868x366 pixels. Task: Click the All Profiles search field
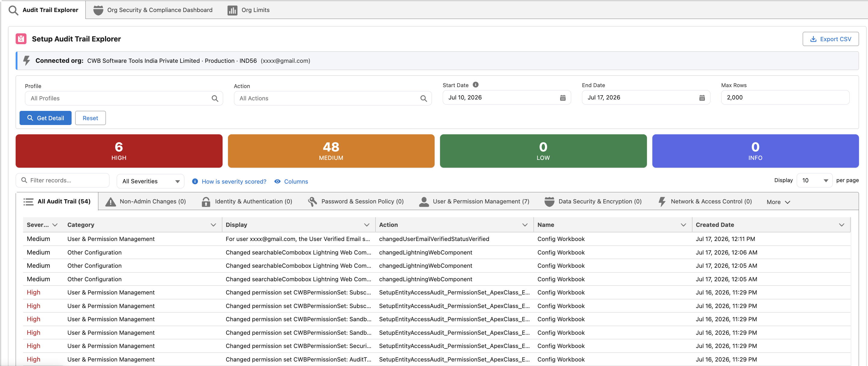click(x=124, y=98)
